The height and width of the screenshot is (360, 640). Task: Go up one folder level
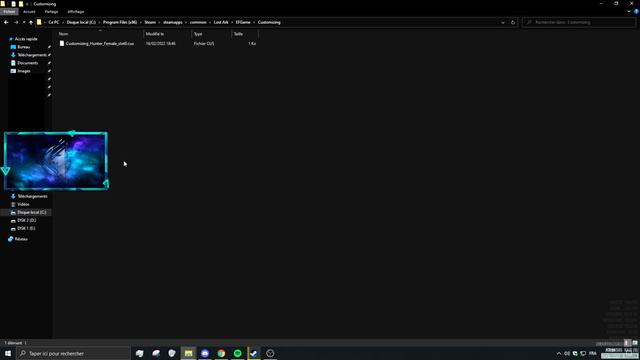[x=31, y=22]
